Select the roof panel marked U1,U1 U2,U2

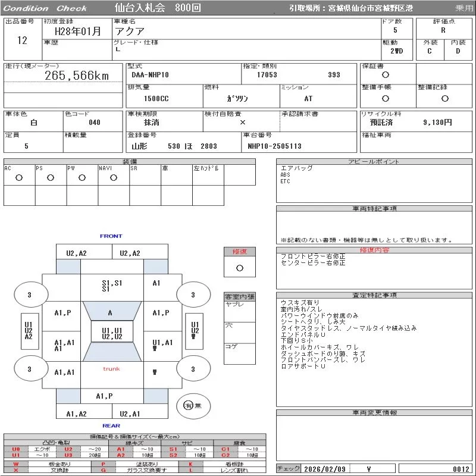pyautogui.click(x=111, y=334)
